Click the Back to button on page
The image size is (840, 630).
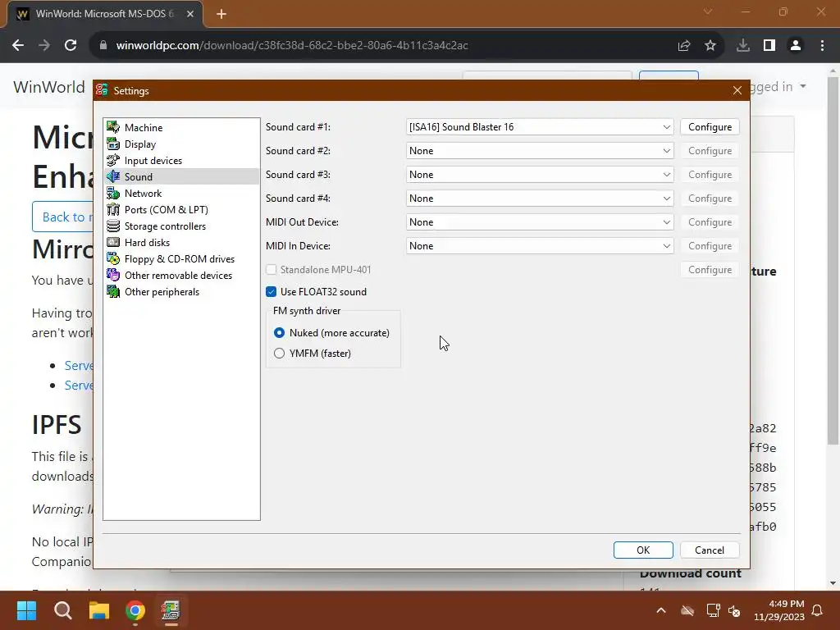coord(62,217)
